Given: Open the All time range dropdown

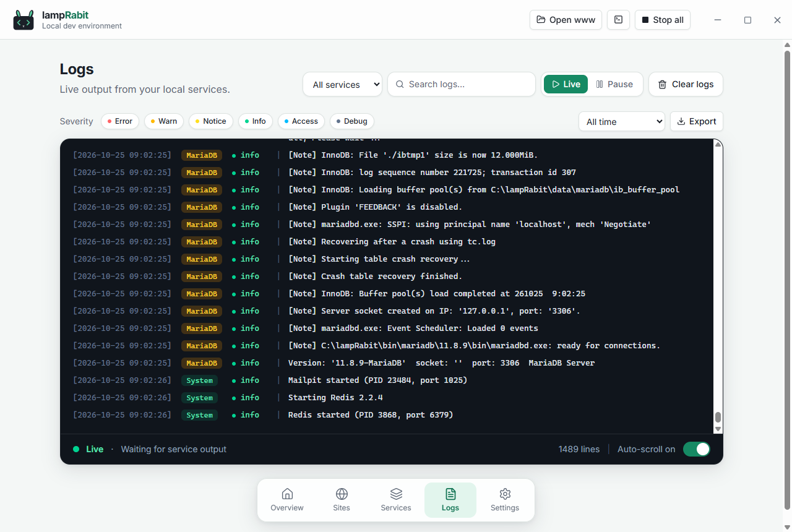Looking at the screenshot, I should [622, 121].
